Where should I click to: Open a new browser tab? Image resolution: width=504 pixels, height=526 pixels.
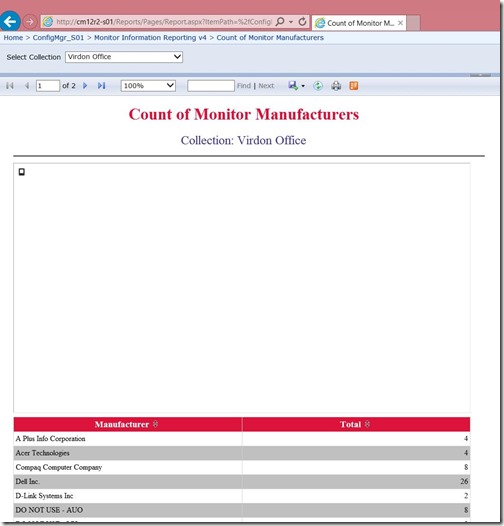(x=413, y=23)
